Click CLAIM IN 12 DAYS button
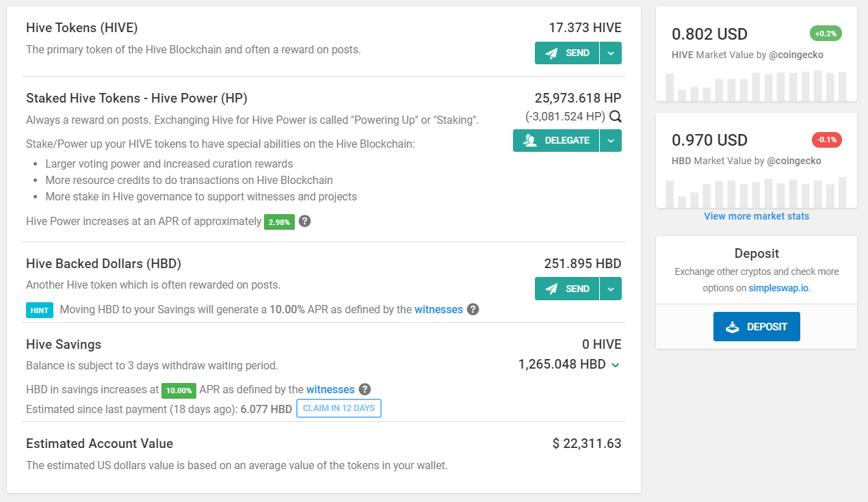868x502 pixels. click(339, 408)
